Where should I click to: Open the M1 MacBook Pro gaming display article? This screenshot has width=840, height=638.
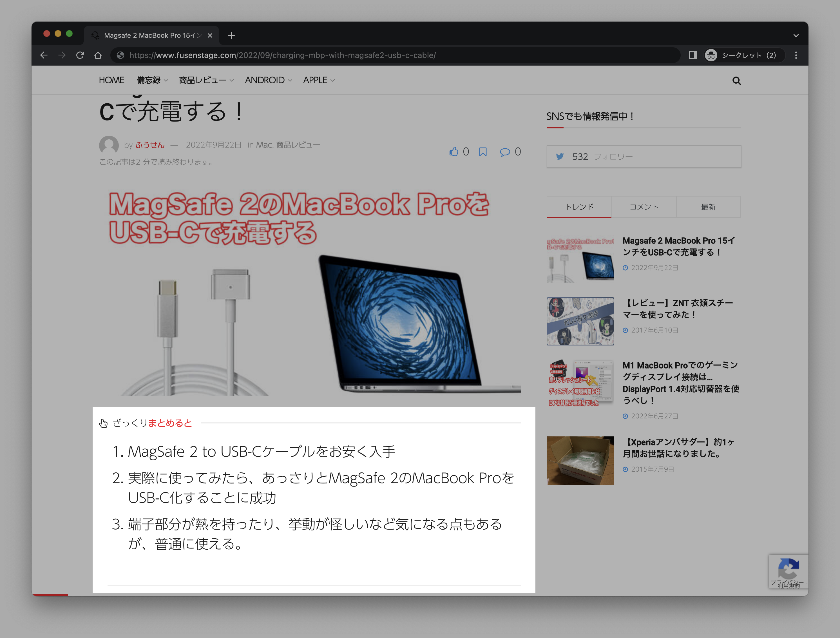click(681, 383)
